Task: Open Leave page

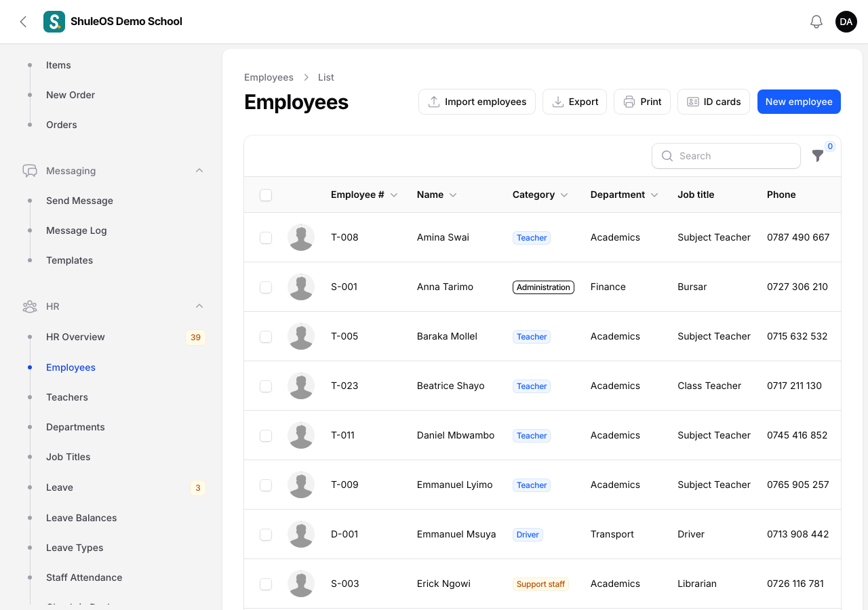Action: [60, 487]
